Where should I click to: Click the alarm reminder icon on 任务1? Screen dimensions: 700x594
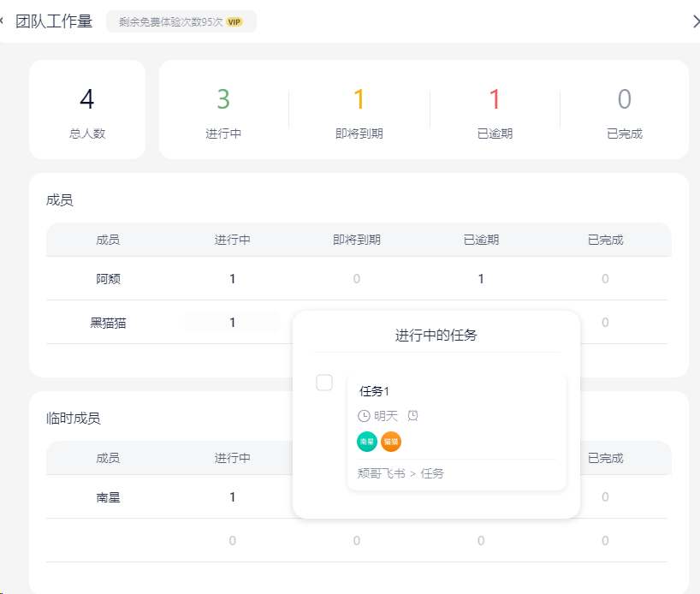pyautogui.click(x=412, y=416)
